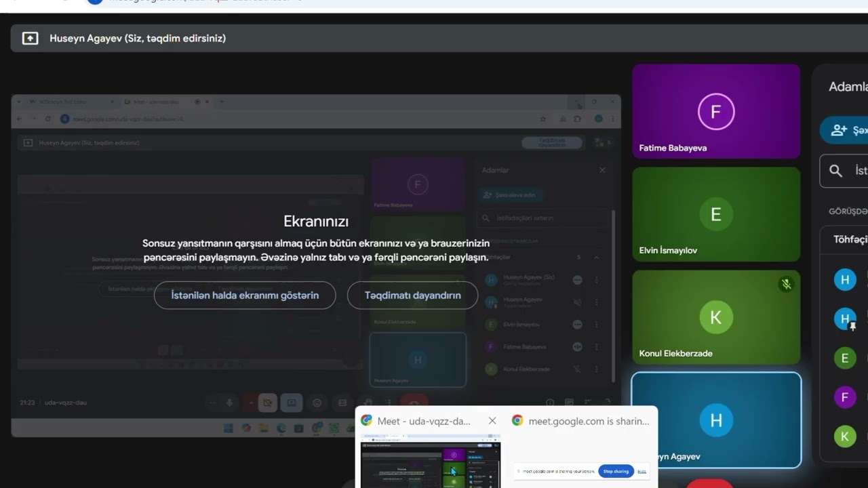Click 'İstənilən halda ekranımı göstərin' button
The height and width of the screenshot is (488, 868).
pos(245,296)
